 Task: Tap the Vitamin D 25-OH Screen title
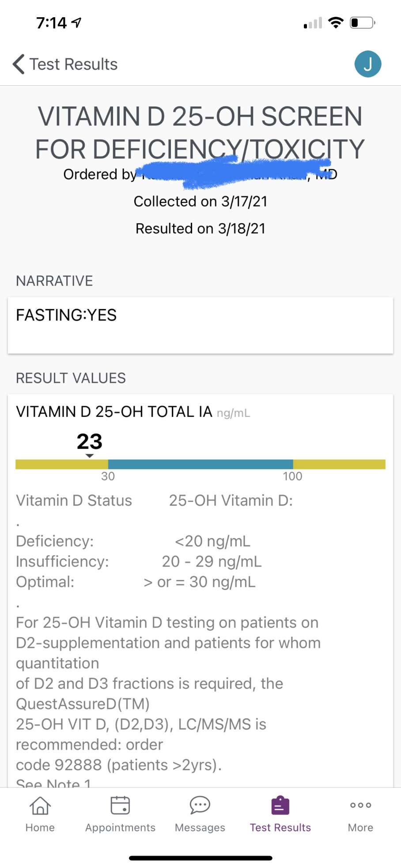[x=200, y=133]
